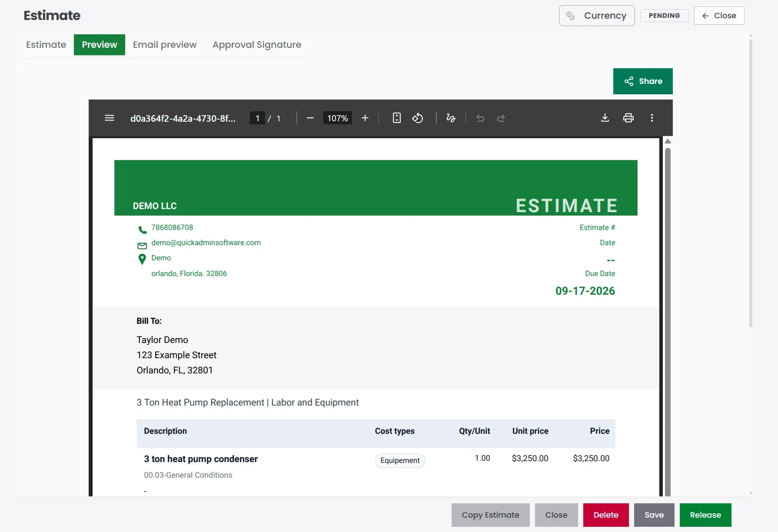Viewport: 778px width, 532px height.
Task: Zoom in on the PDF preview
Action: click(x=365, y=118)
